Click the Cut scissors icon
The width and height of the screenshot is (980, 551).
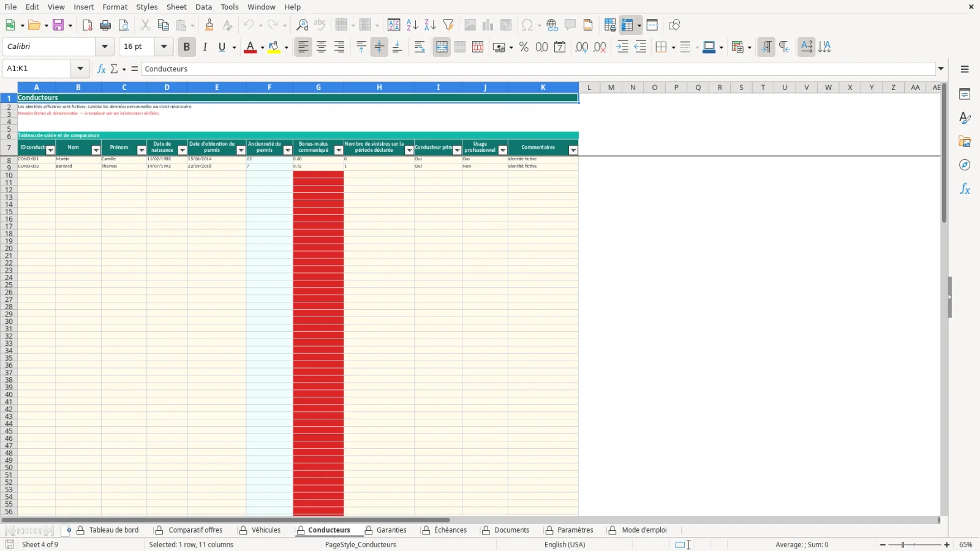(145, 25)
